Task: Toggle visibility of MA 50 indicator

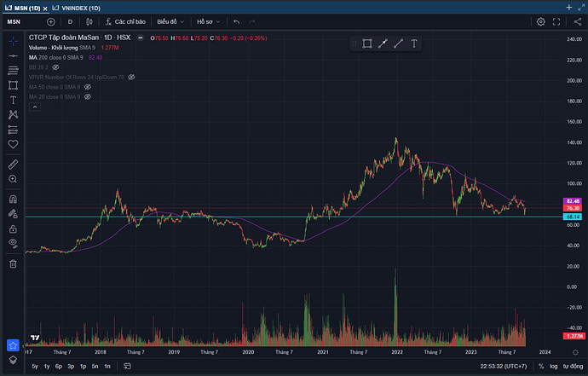Action: click(x=88, y=87)
